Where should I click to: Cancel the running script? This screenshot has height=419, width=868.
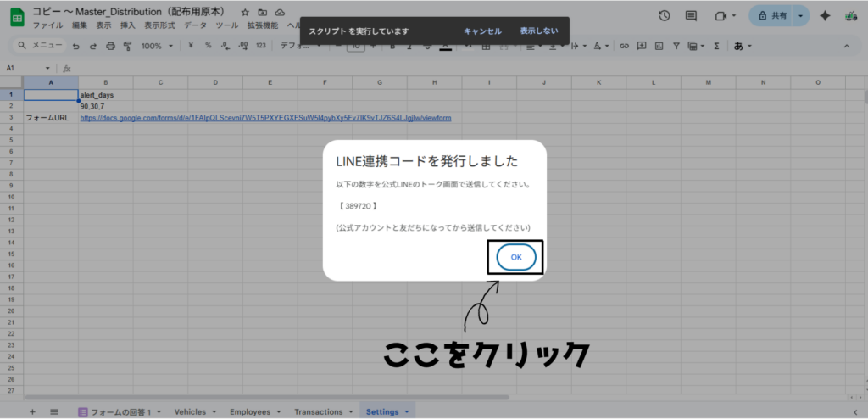coord(481,31)
